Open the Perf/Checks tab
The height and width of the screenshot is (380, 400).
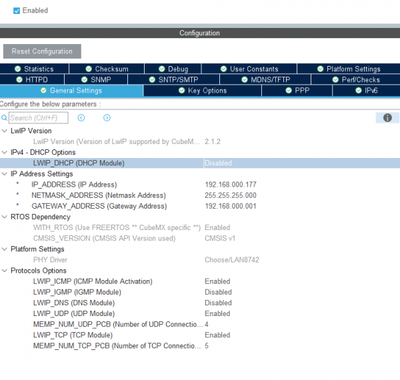coord(356,80)
